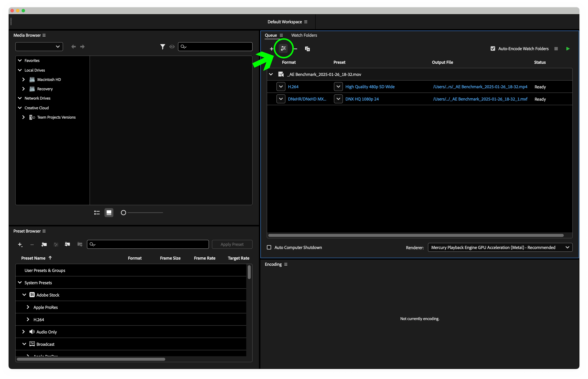Create new preset group folder icon
This screenshot has width=588, height=379.
(44, 244)
